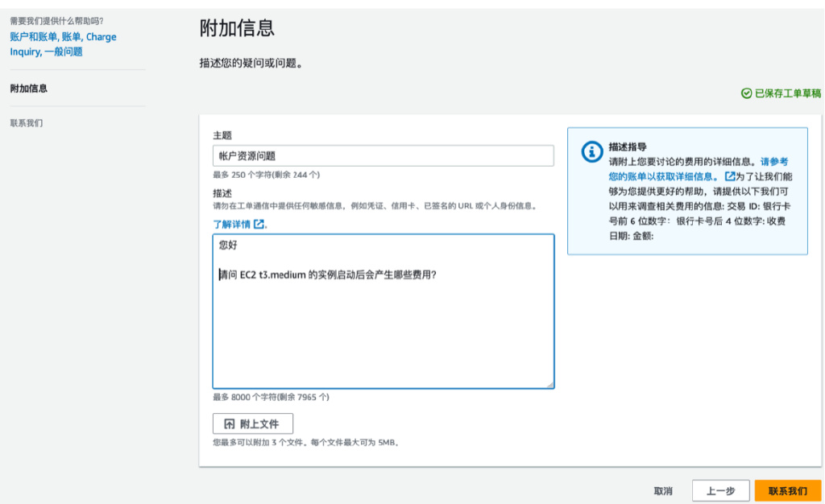The height and width of the screenshot is (504, 825).
Task: Click the attach icon on 附上文件 button
Action: (231, 423)
